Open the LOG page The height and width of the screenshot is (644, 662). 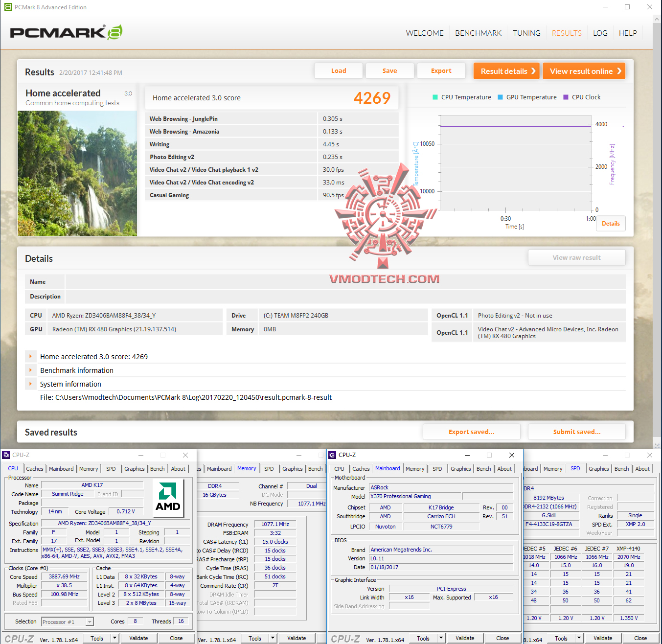[x=600, y=33]
